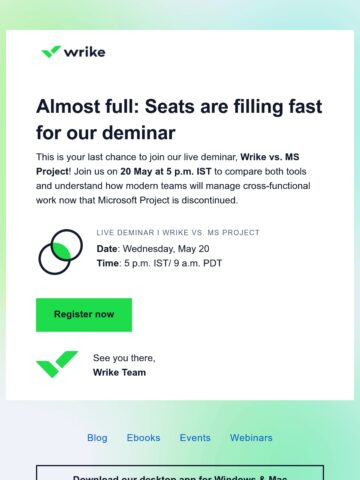Click the 'LIVE DEMINAR' caption label
This screenshot has width=360, height=480.
click(x=178, y=232)
